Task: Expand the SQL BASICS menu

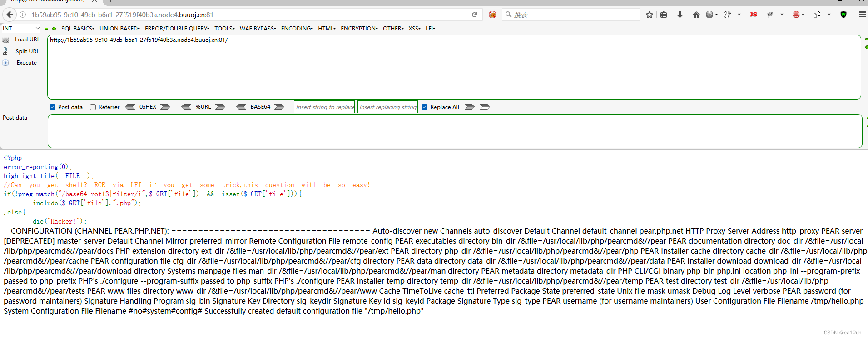Action: [78, 28]
